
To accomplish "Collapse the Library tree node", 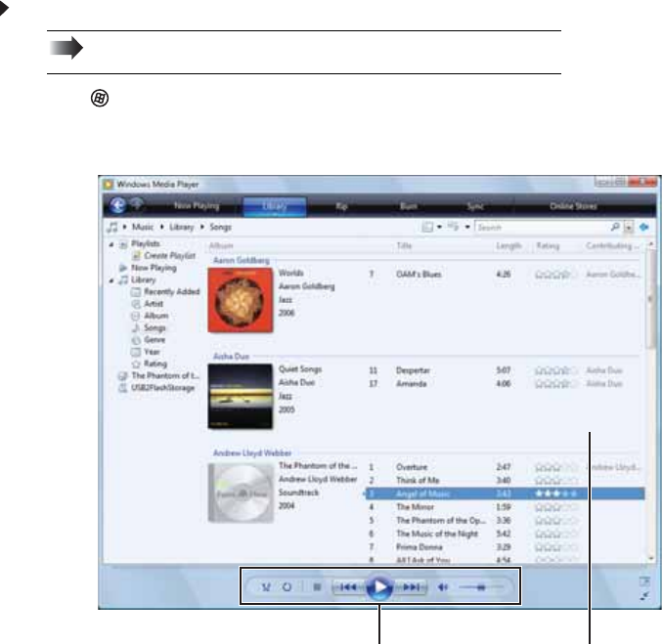I will pyautogui.click(x=111, y=280).
